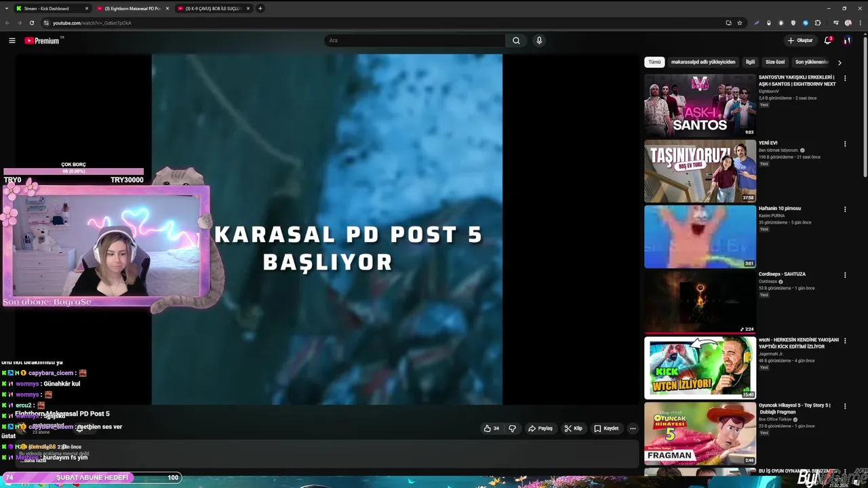This screenshot has height=488, width=868.
Task: Open the YouTube hamburger guide menu
Action: click(12, 41)
